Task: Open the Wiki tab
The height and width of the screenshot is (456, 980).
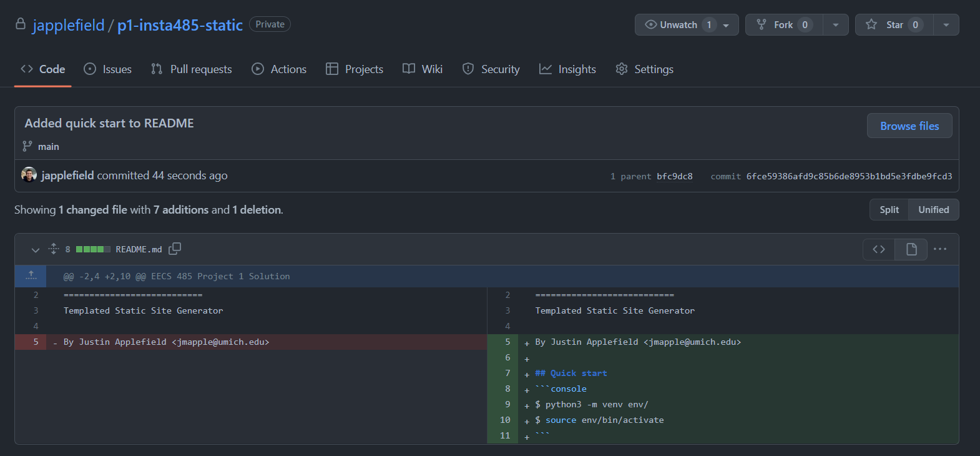Action: point(423,69)
